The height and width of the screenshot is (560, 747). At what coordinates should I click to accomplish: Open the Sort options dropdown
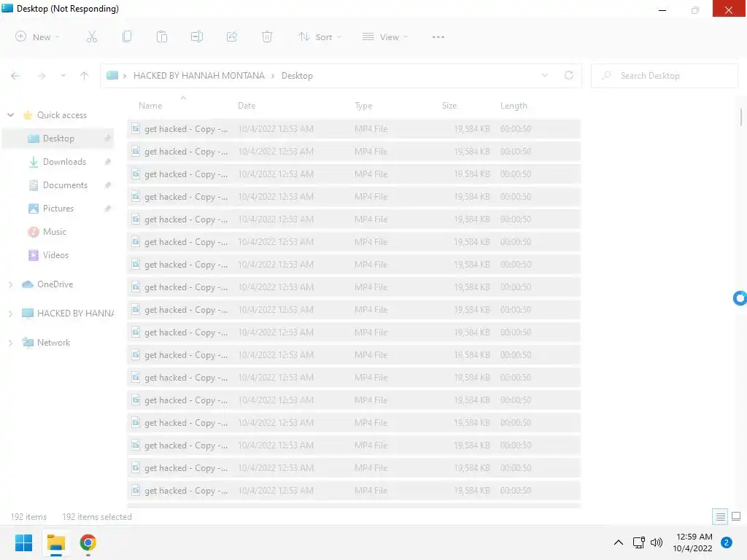click(320, 36)
